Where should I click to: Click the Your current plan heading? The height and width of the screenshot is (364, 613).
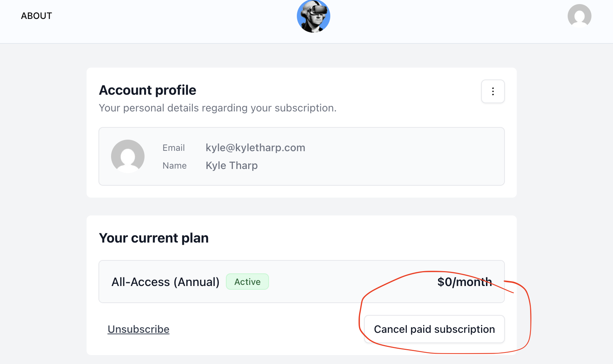pos(154,238)
